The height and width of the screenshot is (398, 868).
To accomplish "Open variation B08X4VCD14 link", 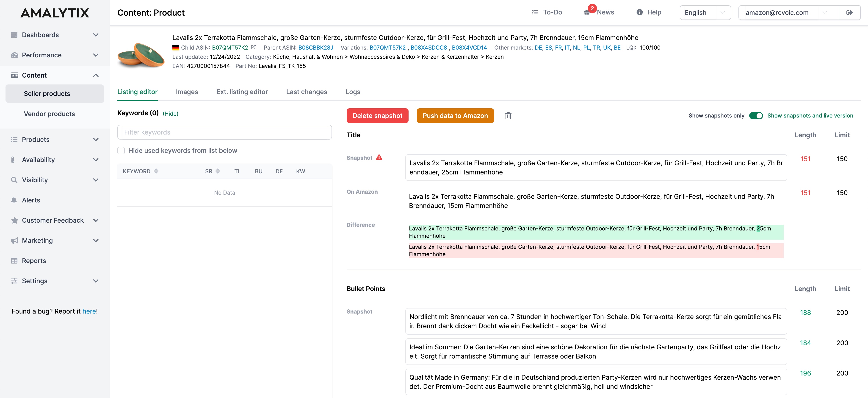I will [x=469, y=48].
